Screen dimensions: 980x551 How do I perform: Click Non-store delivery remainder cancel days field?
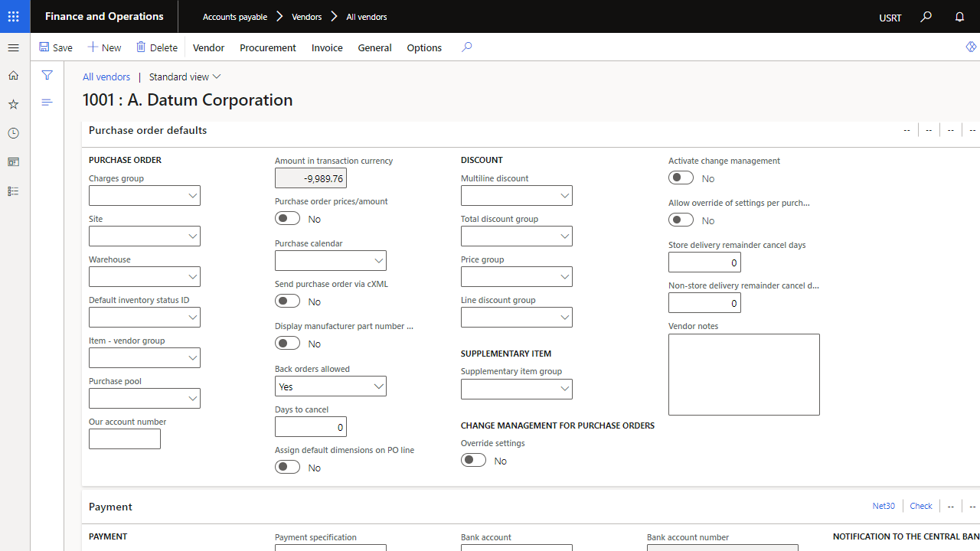click(x=704, y=303)
